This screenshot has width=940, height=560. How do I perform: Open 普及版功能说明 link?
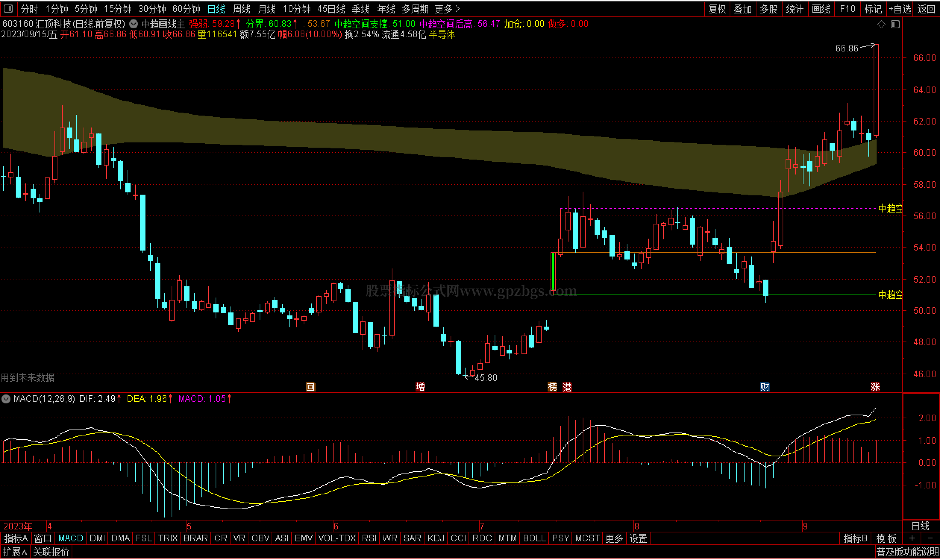coord(907,553)
